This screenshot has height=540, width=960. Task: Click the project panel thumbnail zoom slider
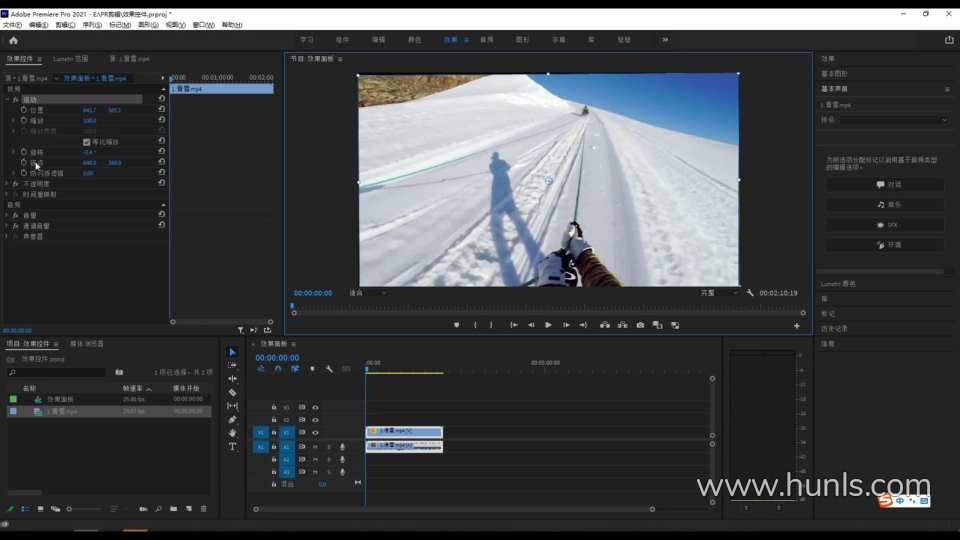pyautogui.click(x=70, y=509)
